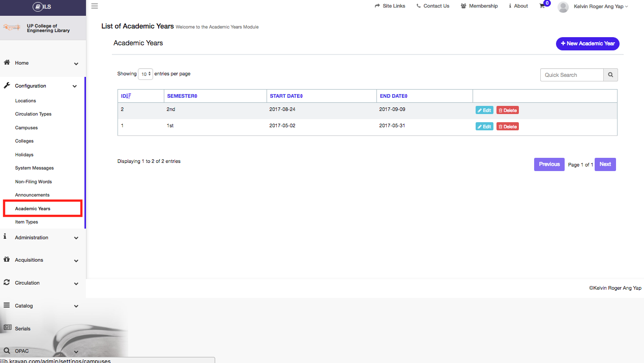Viewport: 644px width, 363px height.
Task: Expand the Circulation sidebar section
Action: pyautogui.click(x=41, y=283)
